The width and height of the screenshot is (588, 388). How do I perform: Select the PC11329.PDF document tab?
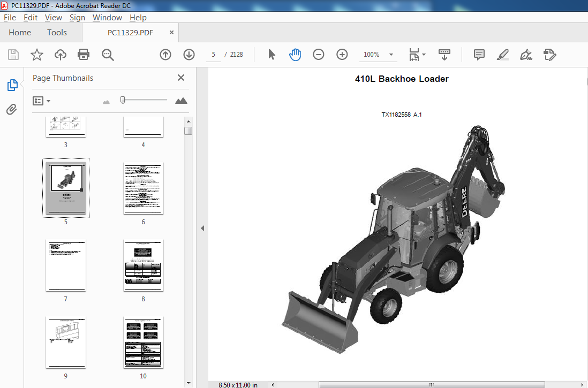(130, 33)
